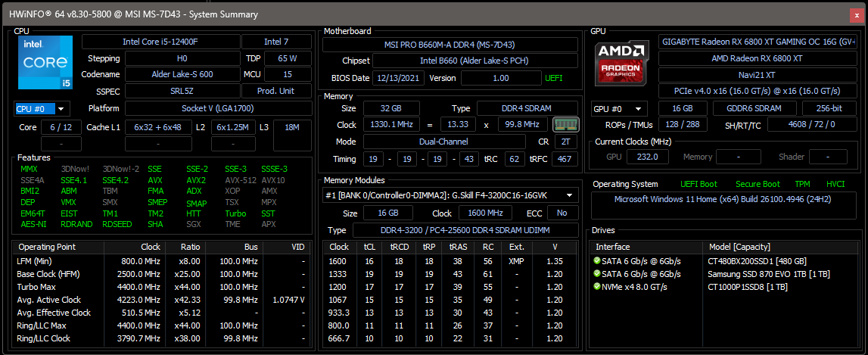Click the Avg. Active Clock row
Screen dimensions: 868x355
point(160,300)
